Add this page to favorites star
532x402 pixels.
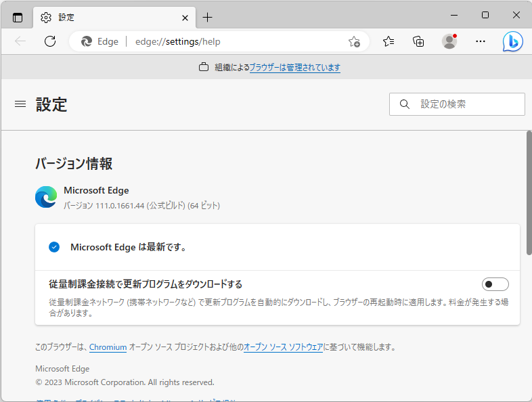354,41
